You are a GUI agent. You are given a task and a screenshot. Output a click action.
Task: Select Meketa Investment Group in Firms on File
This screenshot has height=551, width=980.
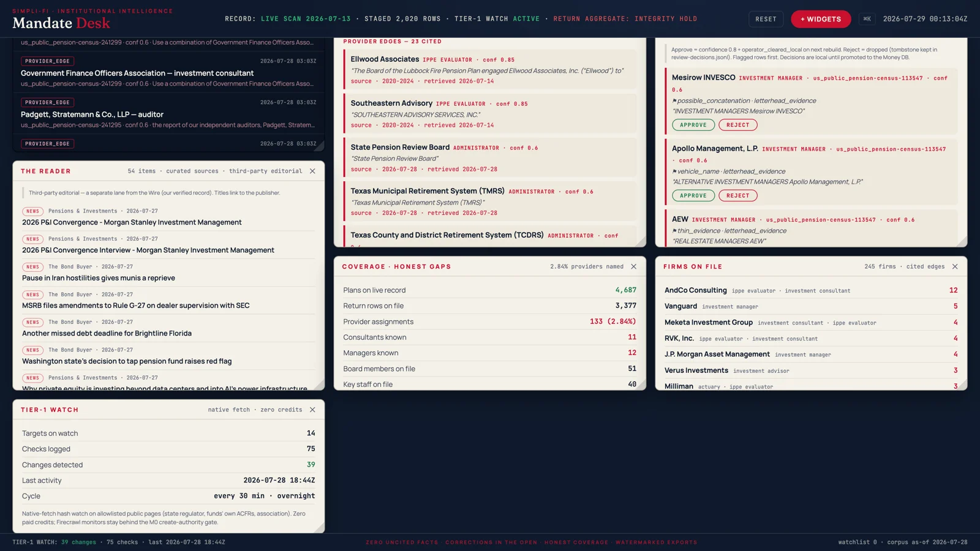click(x=811, y=323)
